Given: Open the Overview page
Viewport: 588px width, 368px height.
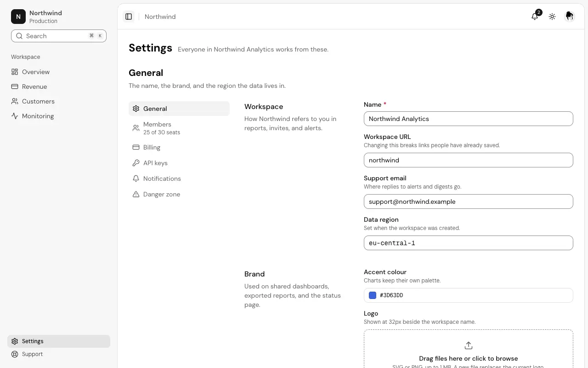Looking at the screenshot, I should [59, 72].
